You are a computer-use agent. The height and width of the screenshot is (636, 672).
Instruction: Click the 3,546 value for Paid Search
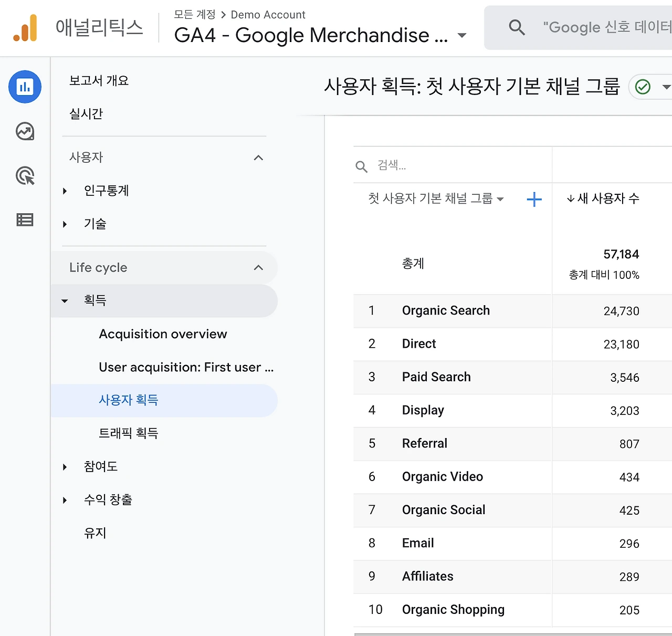(625, 378)
